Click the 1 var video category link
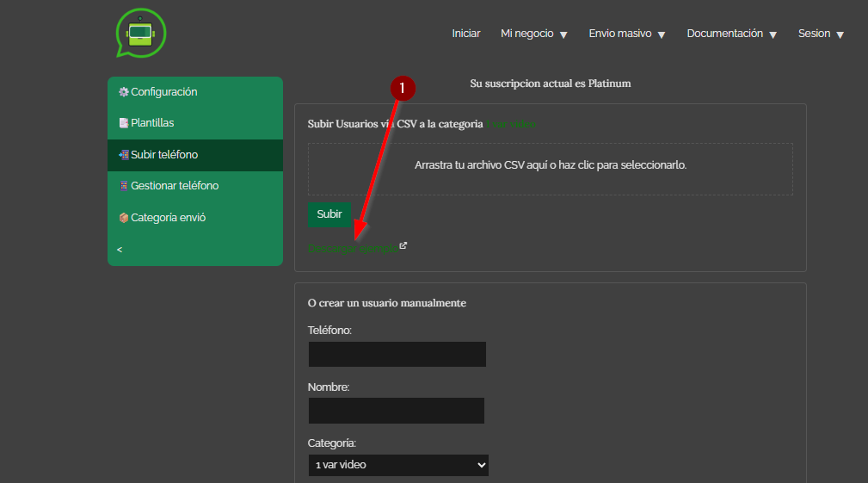 coord(511,124)
